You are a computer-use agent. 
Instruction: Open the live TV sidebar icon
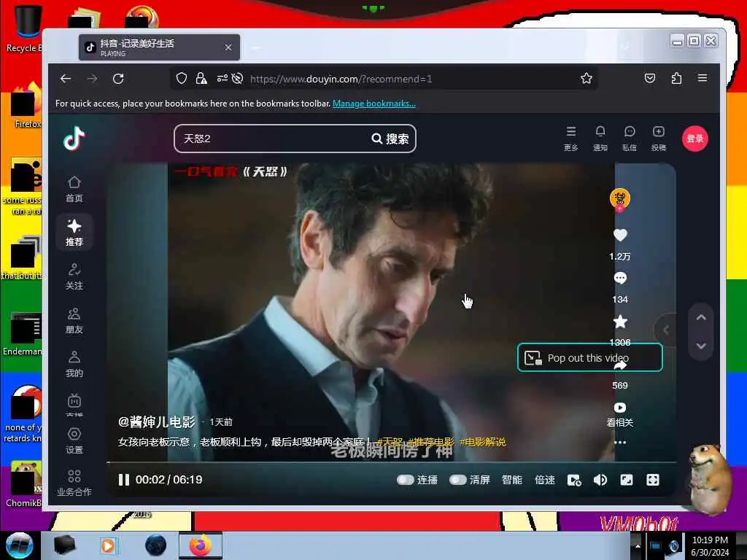coord(74,402)
